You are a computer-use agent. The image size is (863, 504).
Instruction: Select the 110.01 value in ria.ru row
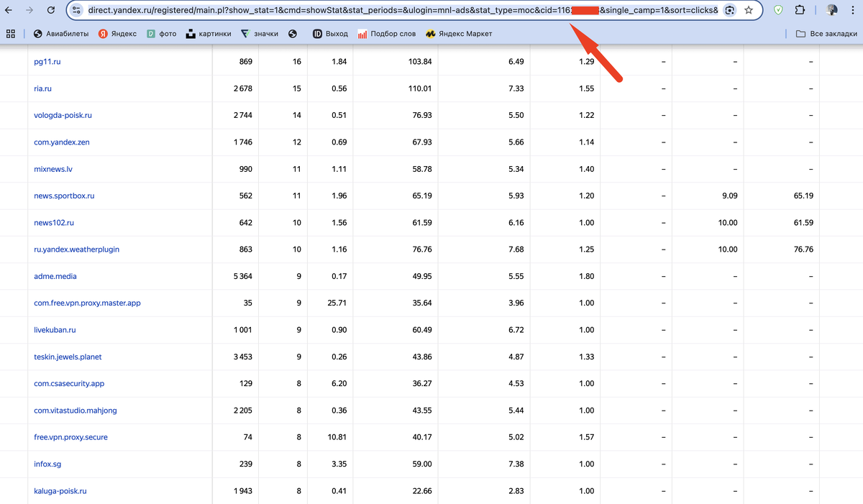(419, 88)
